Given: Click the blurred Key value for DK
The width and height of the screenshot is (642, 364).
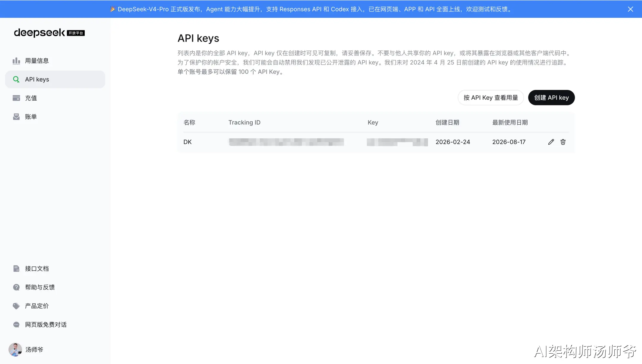Looking at the screenshot, I should (x=397, y=142).
